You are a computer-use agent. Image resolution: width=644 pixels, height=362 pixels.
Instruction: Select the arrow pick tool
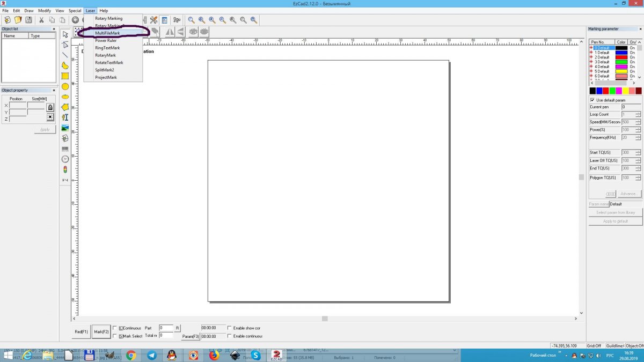pos(65,34)
